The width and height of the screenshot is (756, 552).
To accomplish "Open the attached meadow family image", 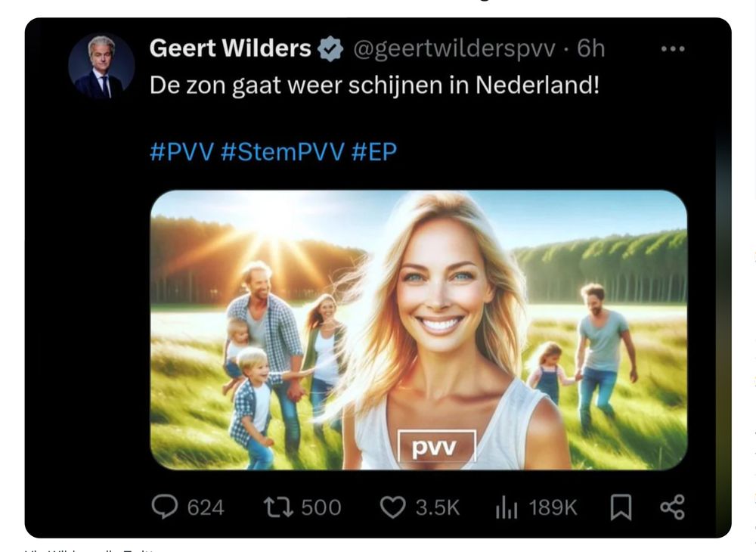I will [419, 330].
